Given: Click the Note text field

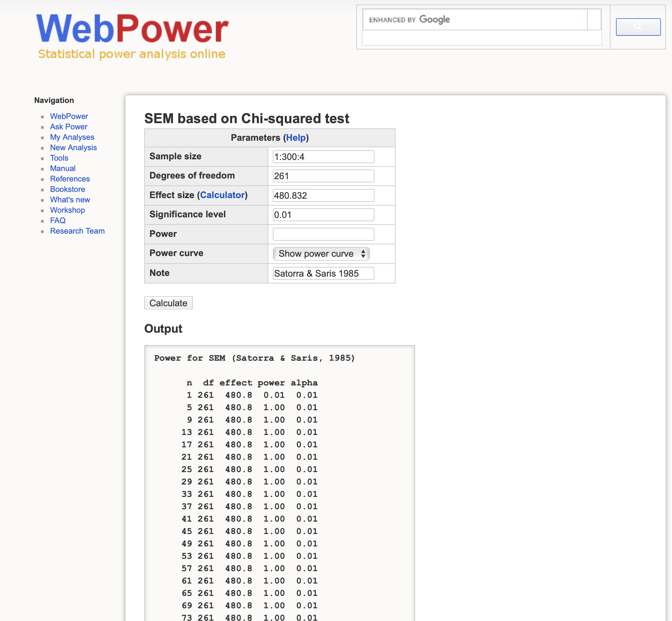Looking at the screenshot, I should [323, 273].
